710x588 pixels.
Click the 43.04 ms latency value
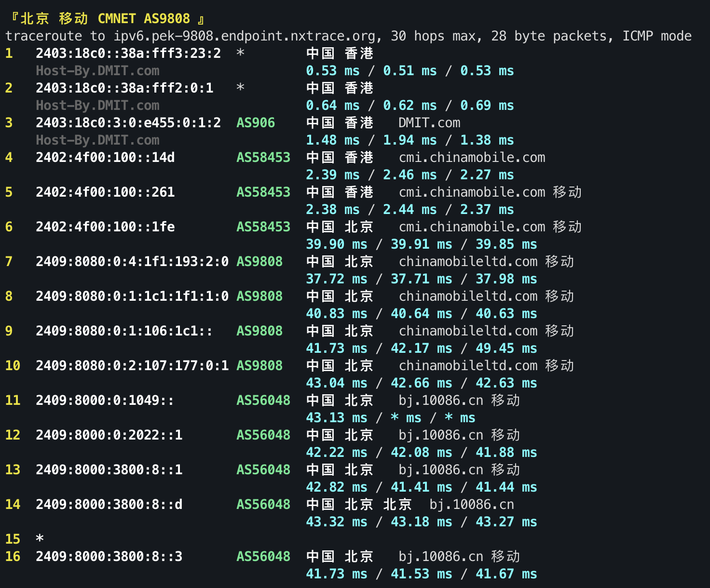coord(337,383)
